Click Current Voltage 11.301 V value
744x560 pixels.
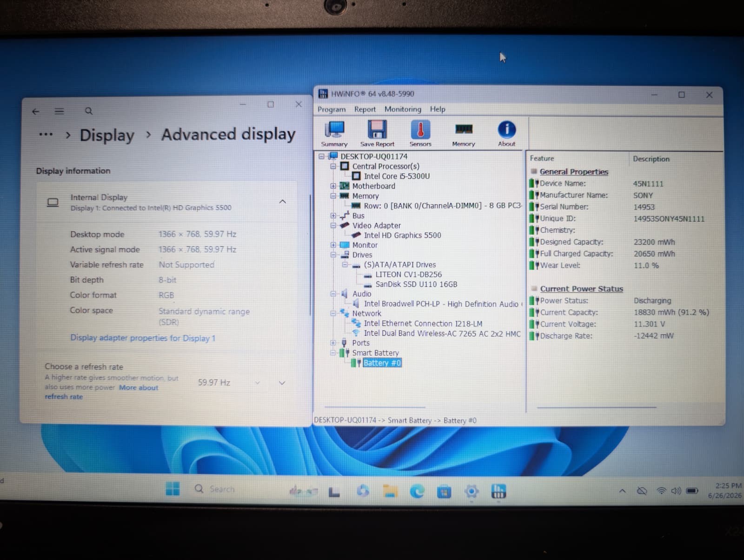pyautogui.click(x=649, y=324)
